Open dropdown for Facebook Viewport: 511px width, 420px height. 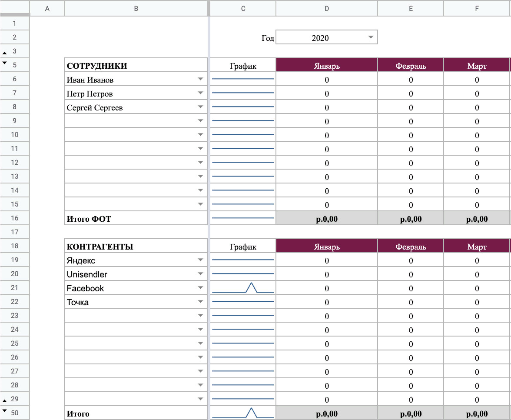click(200, 288)
